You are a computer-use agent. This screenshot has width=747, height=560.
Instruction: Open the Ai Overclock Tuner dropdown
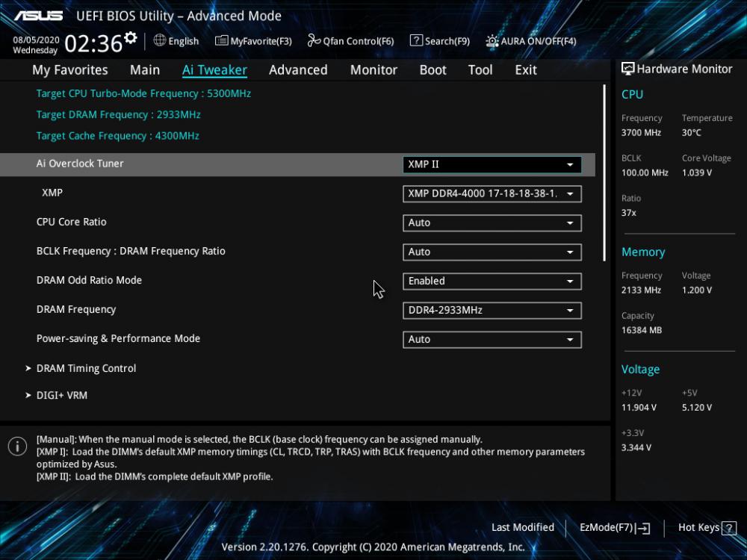coord(492,164)
